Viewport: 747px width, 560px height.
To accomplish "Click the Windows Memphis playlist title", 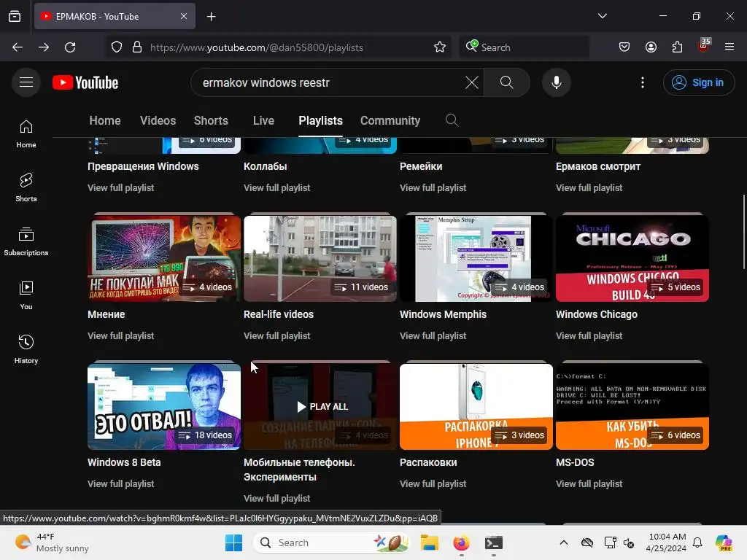I will (x=443, y=314).
